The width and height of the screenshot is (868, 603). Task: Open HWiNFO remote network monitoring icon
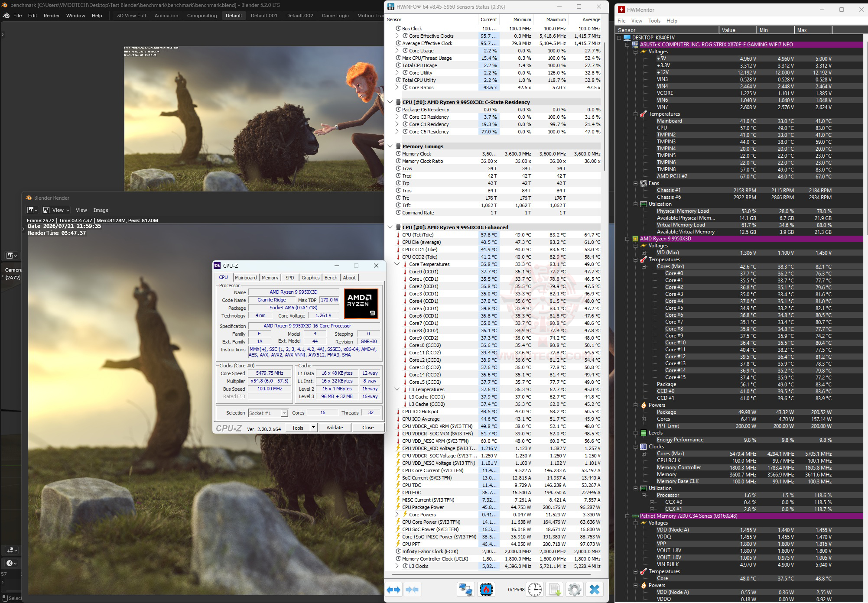466,590
